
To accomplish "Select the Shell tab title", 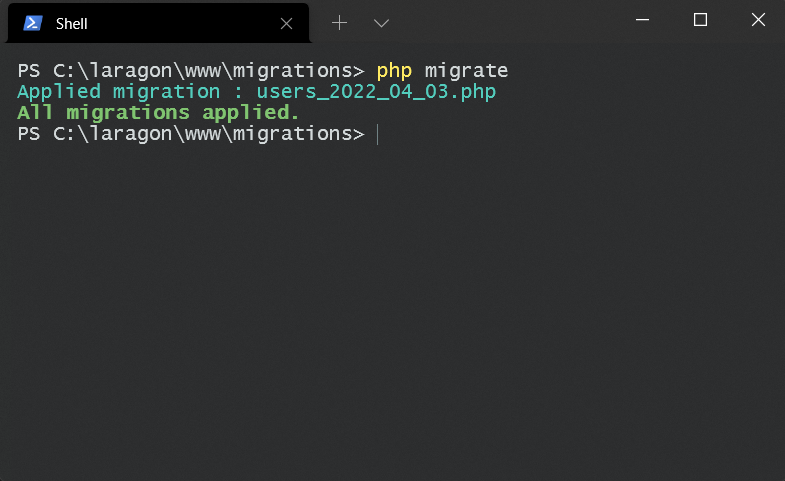I will 72,24.
